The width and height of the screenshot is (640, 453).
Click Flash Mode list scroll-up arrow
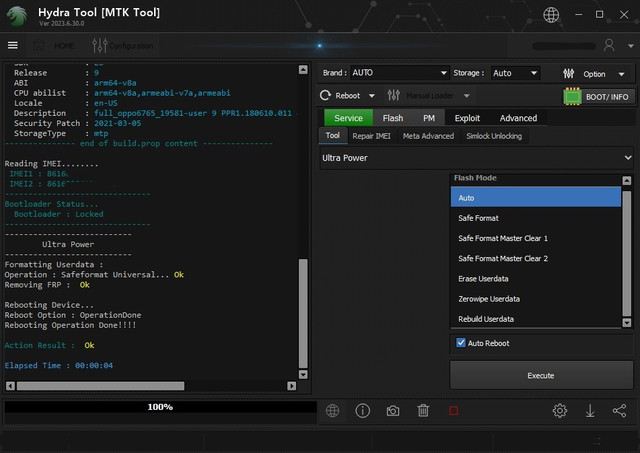[x=627, y=180]
